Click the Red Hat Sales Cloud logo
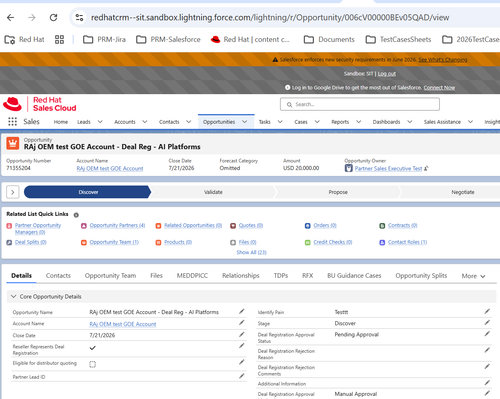 40,104
